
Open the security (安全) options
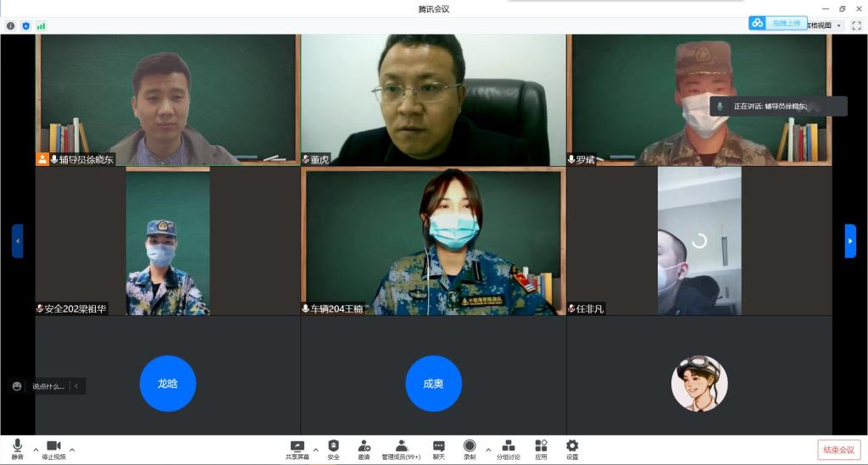pyautogui.click(x=333, y=448)
